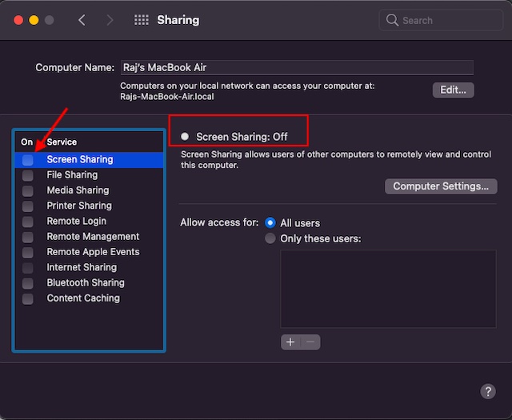Image resolution: width=512 pixels, height=420 pixels.
Task: Click the magnifying glass search icon
Action: pyautogui.click(x=392, y=20)
